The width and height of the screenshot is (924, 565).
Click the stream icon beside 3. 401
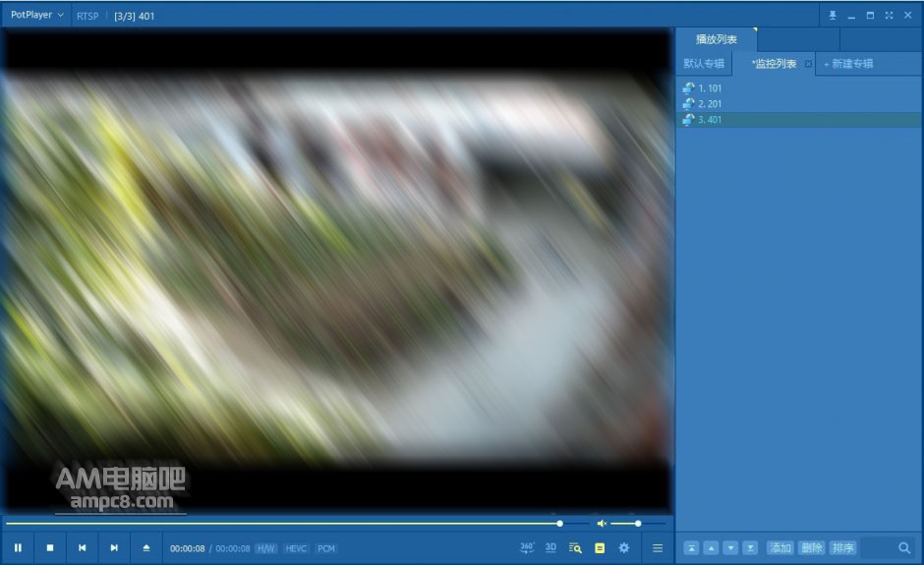688,120
